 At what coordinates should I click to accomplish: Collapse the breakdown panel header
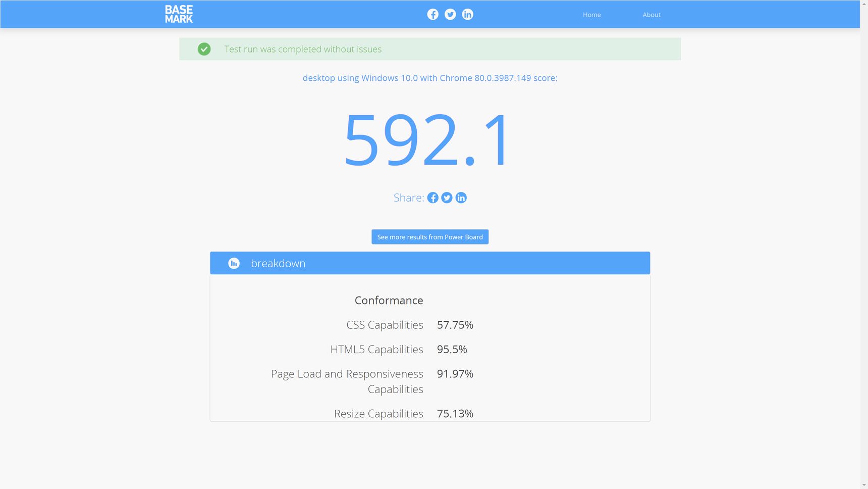(430, 263)
